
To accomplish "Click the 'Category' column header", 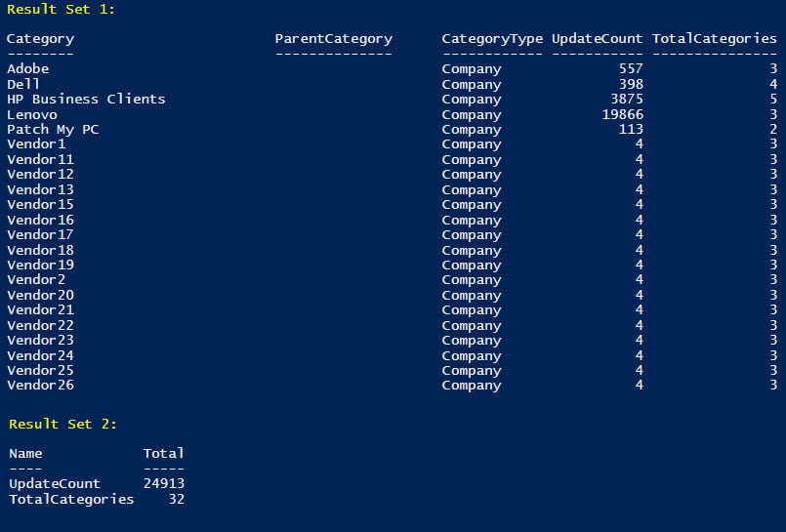I will (40, 39).
